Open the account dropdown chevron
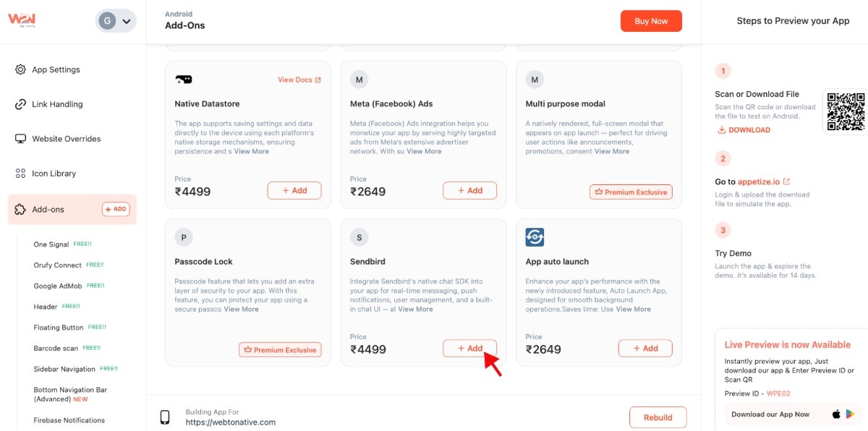868x431 pixels. coord(127,21)
